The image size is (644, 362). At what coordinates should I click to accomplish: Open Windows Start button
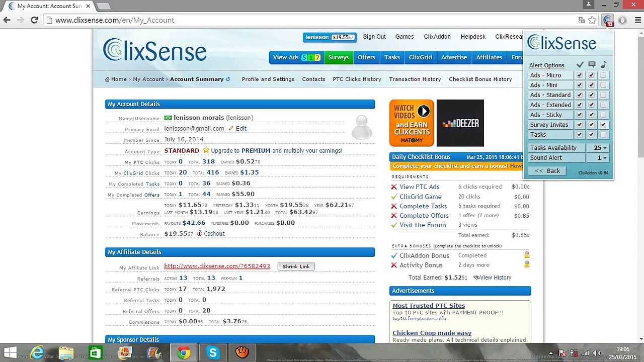pos(10,352)
